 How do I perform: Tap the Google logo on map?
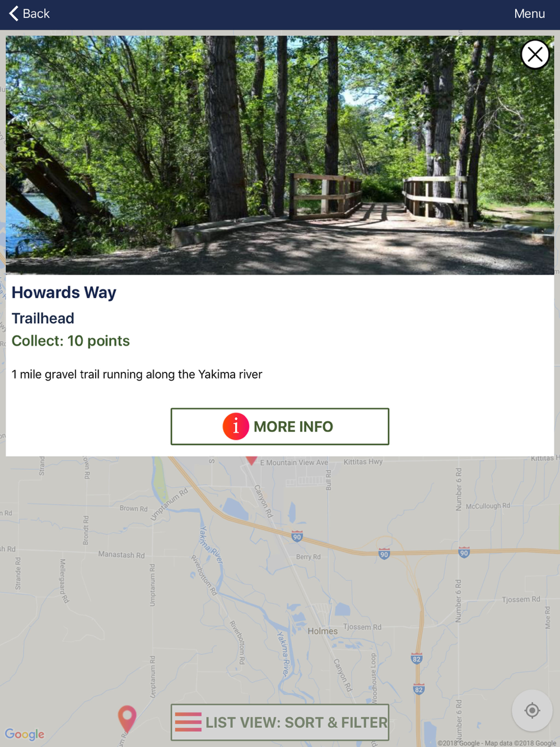pos(25,734)
